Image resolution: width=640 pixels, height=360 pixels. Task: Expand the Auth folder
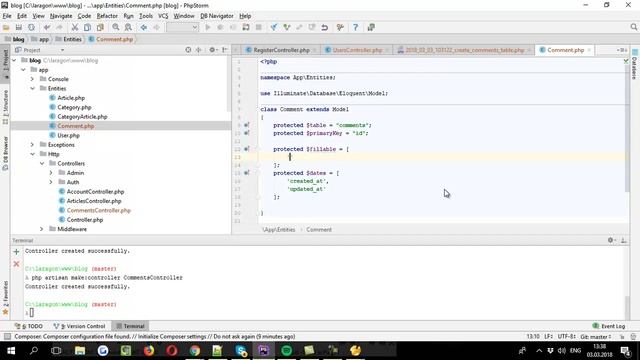(x=51, y=182)
